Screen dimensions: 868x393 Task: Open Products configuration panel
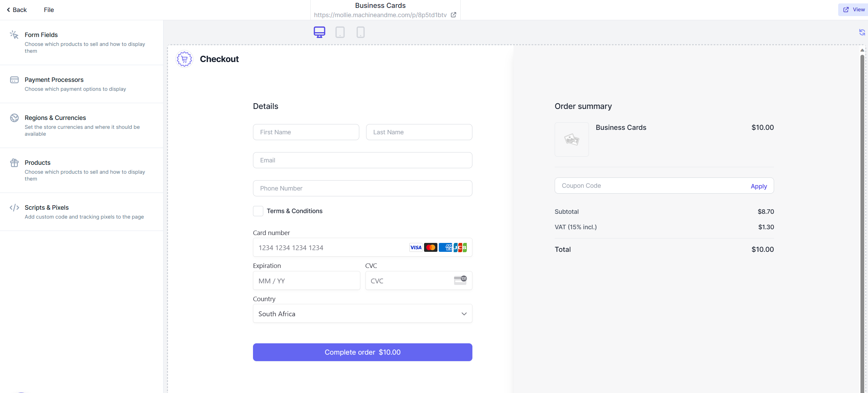coord(37,162)
